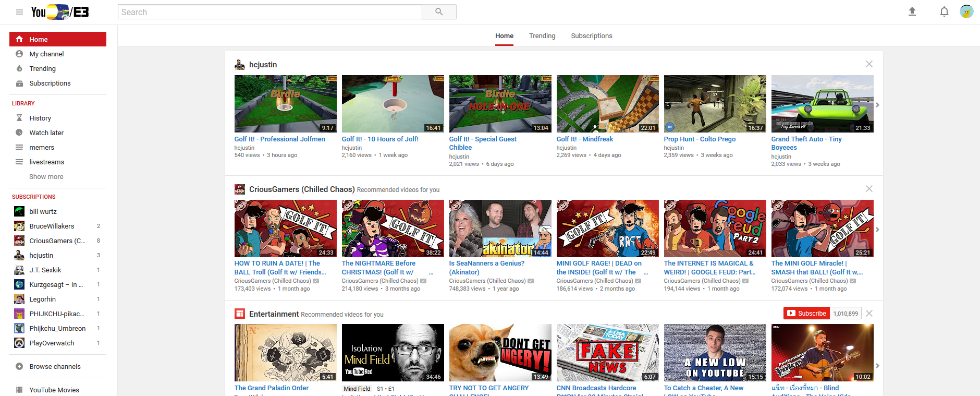Open Phijkchu_Umbreon subscription
This screenshot has width=980, height=396.
click(x=58, y=328)
